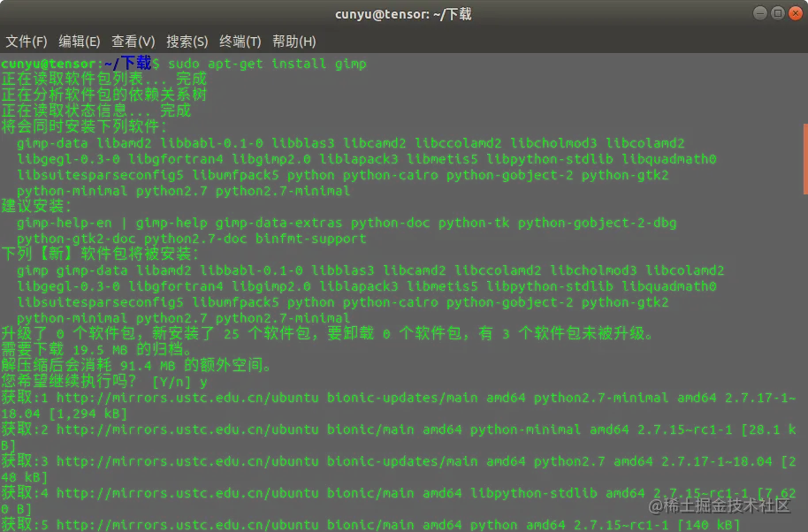
Task: Open the 终端(T) menu
Action: pyautogui.click(x=240, y=42)
